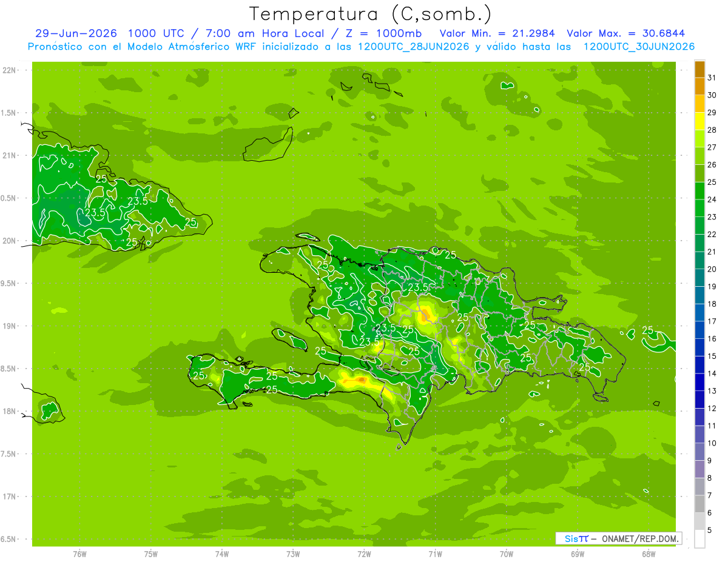Click the "31" label on the color scale
728x562 pixels.
[x=712, y=78]
